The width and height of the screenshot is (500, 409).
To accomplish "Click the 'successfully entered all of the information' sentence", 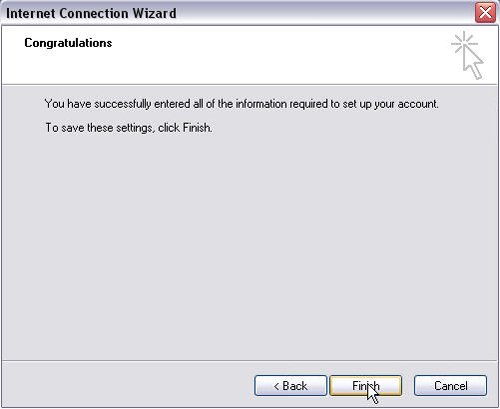I will coord(242,104).
